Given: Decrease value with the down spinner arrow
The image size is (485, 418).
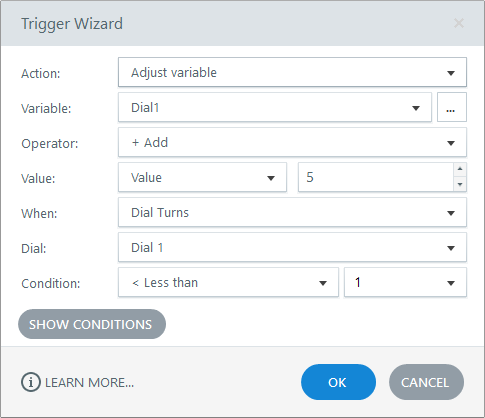Looking at the screenshot, I should (x=460, y=184).
